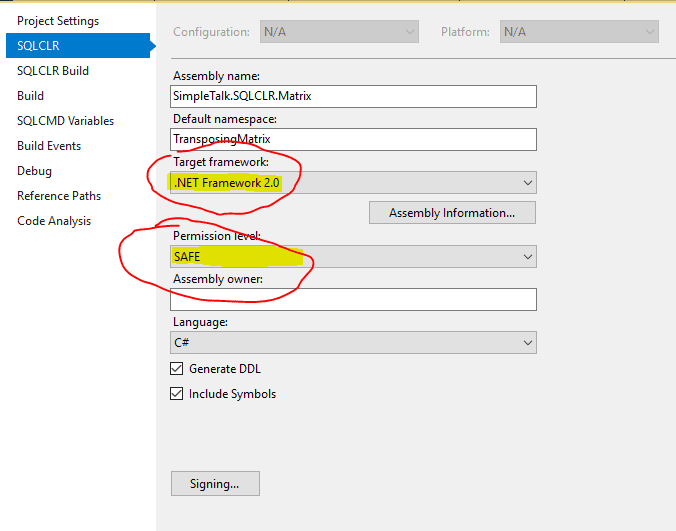The image size is (676, 531).
Task: Open the Signing dialog button
Action: (215, 484)
